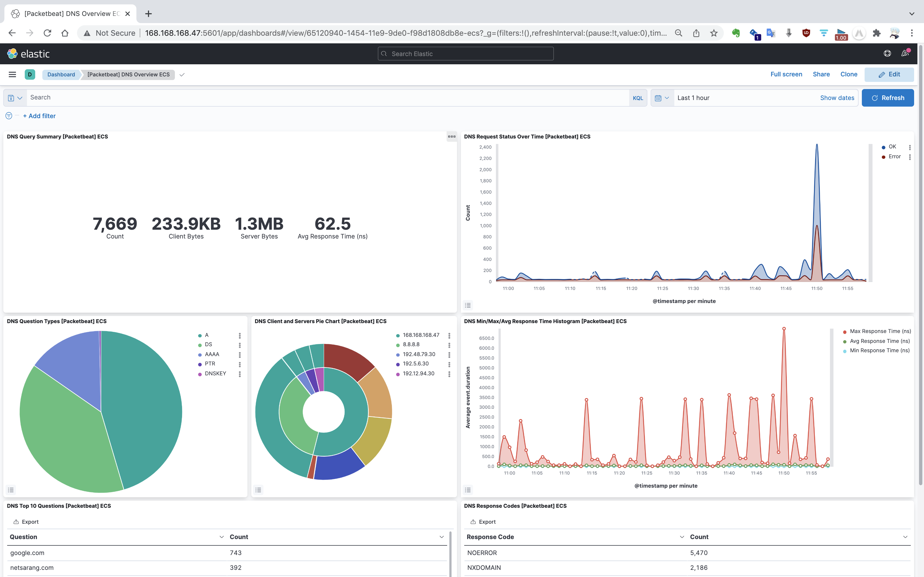
Task: Click the Show dates link
Action: pyautogui.click(x=837, y=98)
